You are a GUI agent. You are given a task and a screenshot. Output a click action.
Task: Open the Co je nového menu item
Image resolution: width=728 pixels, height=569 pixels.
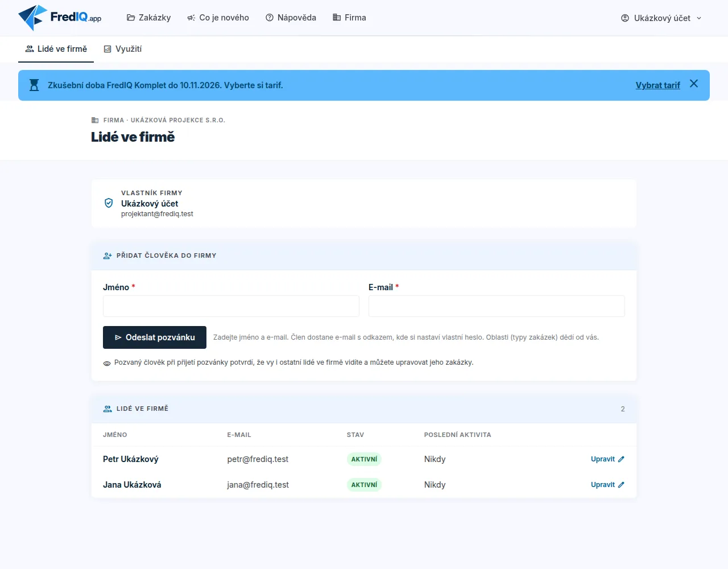(x=218, y=18)
